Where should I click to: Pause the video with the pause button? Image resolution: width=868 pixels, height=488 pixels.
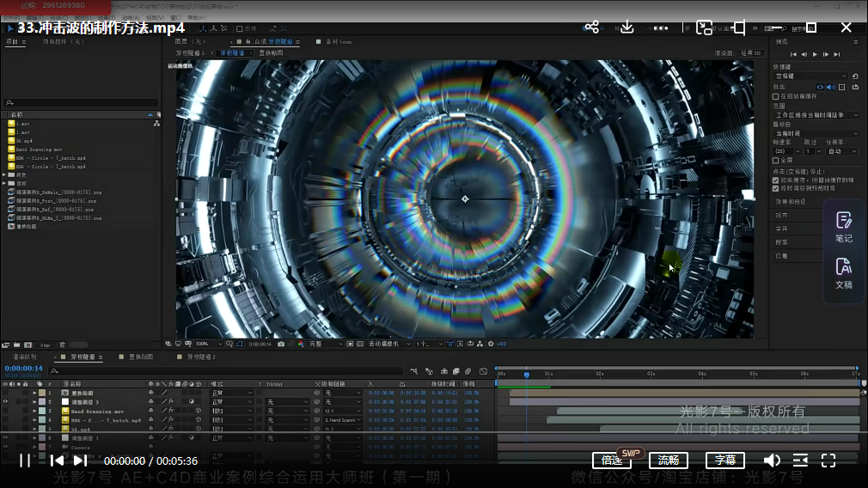[25, 461]
